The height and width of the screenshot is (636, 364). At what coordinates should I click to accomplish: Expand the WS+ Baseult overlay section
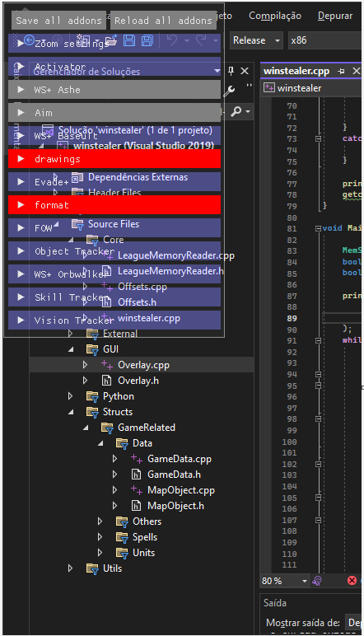coord(114,135)
